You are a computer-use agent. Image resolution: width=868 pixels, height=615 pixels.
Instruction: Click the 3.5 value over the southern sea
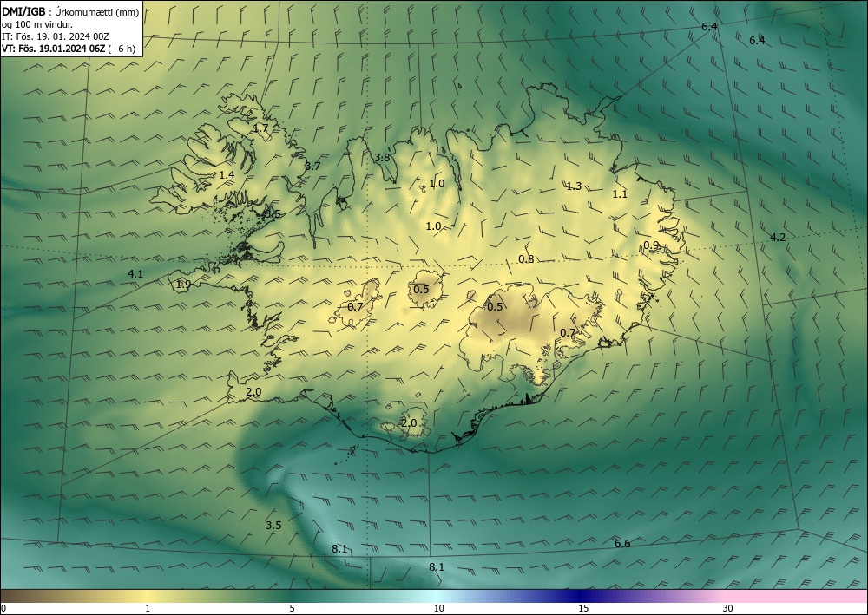click(x=273, y=526)
